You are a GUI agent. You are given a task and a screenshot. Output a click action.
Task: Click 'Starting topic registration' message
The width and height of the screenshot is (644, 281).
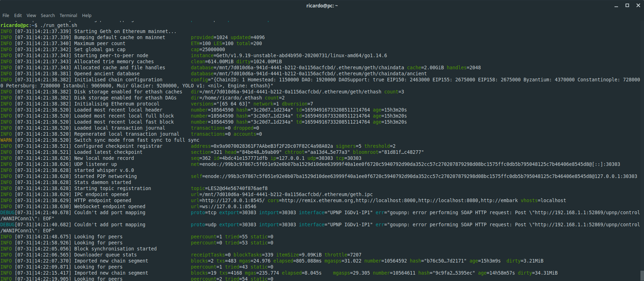(112, 188)
